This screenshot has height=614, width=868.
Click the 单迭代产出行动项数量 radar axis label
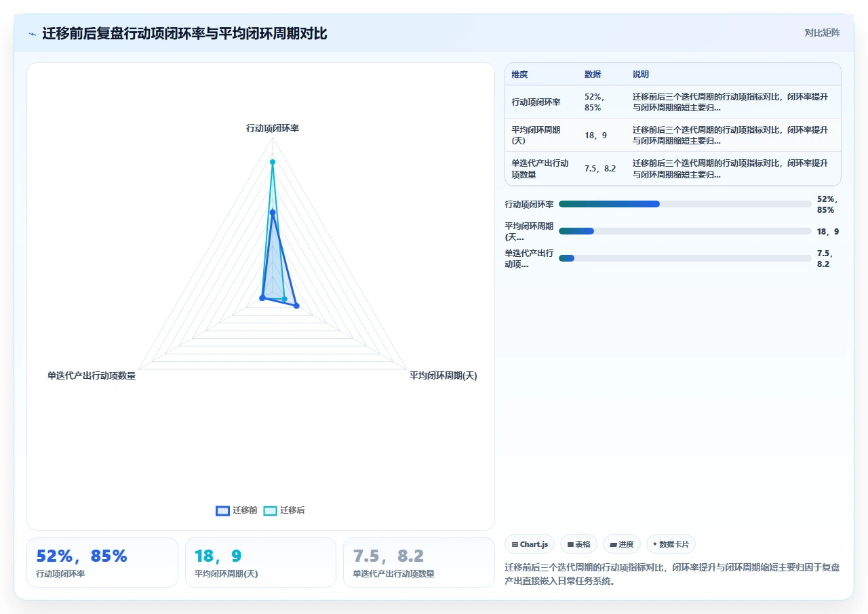(92, 375)
